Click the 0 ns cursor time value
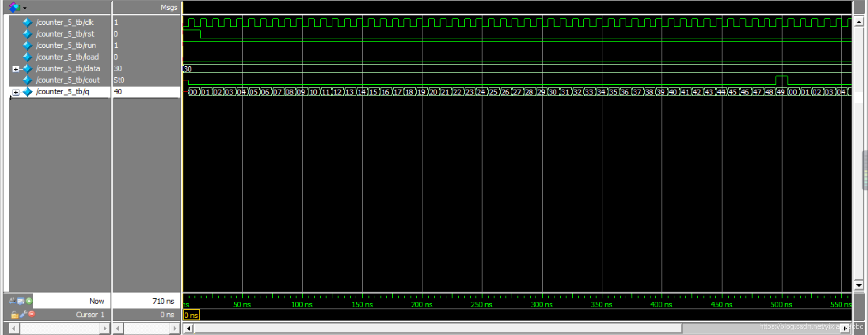The image size is (868, 335). pyautogui.click(x=167, y=315)
